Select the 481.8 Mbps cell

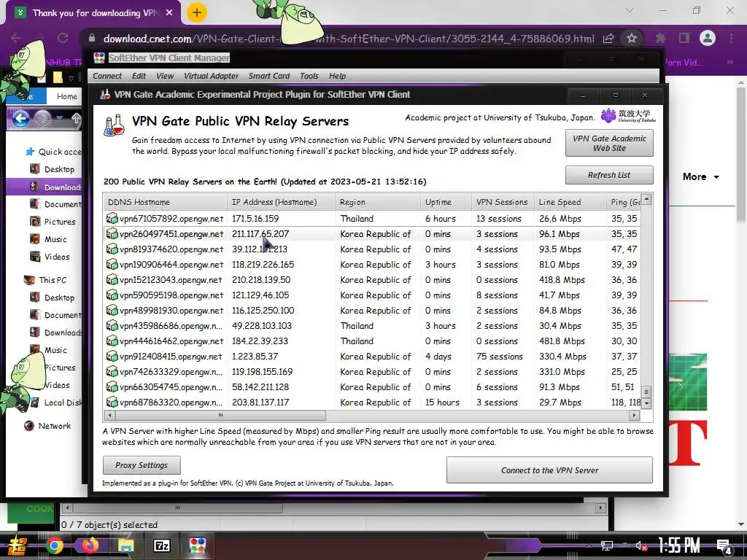(x=562, y=341)
